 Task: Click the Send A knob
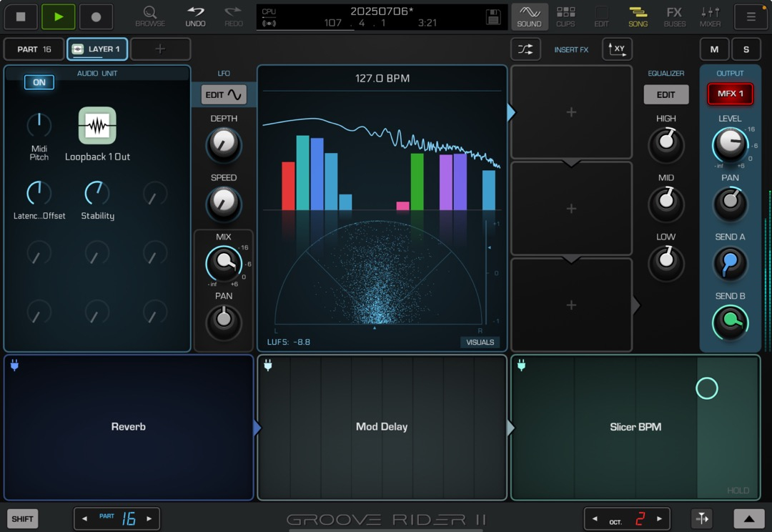tap(730, 262)
